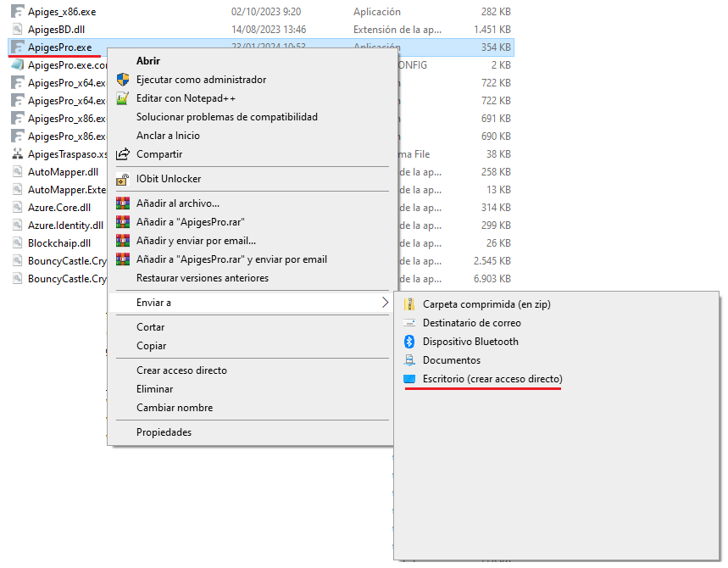Click the 2.545 KB size cell
Viewport: 728px width, 568px height.
click(x=492, y=261)
